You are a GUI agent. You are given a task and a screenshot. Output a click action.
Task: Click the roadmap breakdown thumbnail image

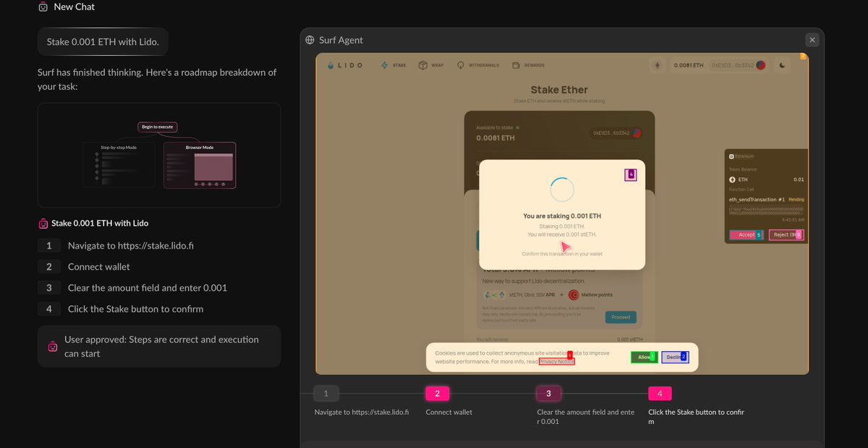[x=159, y=156]
